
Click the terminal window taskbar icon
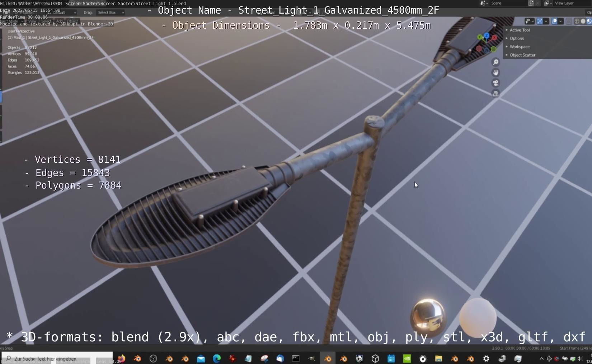pos(296,358)
